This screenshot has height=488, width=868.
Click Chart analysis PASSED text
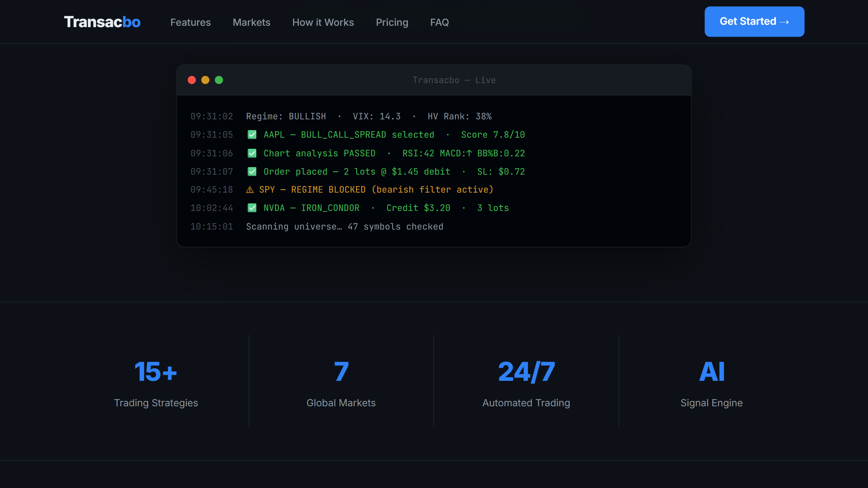[319, 153]
